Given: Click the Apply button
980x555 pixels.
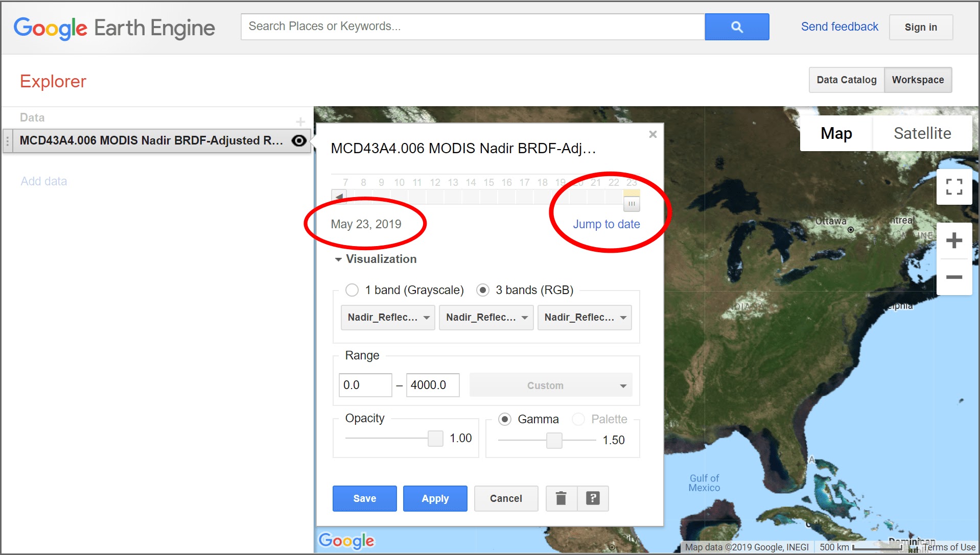Looking at the screenshot, I should pyautogui.click(x=435, y=498).
